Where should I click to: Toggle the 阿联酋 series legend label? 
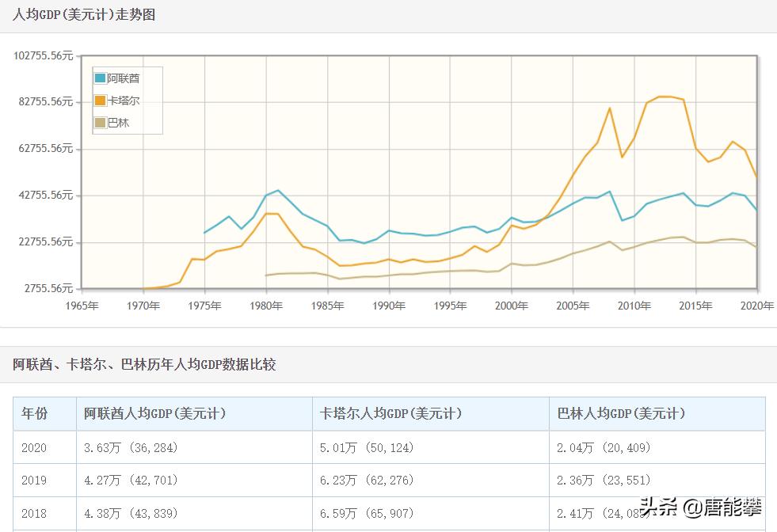(124, 78)
